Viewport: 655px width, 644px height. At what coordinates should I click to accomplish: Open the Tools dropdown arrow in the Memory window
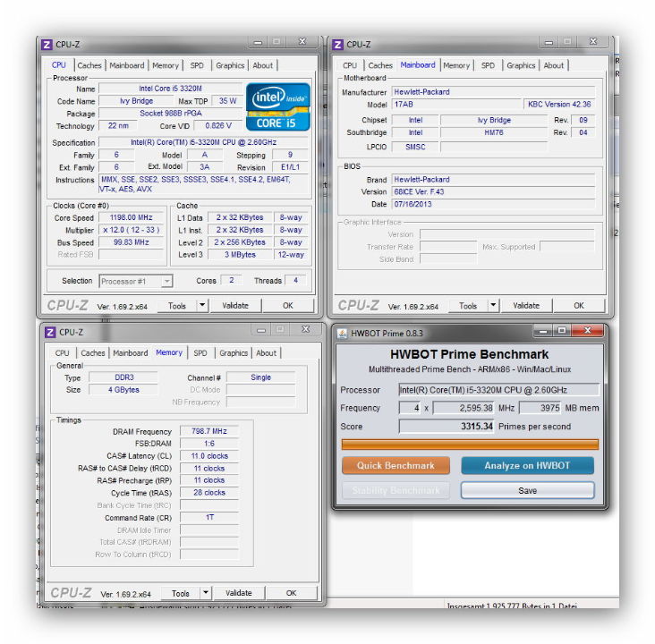(206, 593)
